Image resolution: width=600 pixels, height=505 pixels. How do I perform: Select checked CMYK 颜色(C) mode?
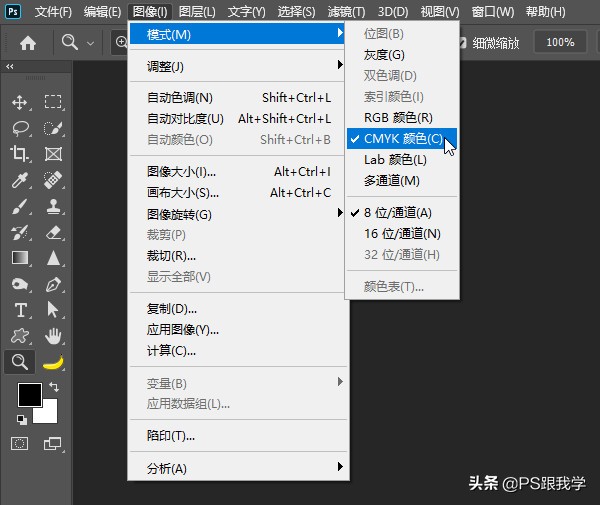click(x=402, y=138)
